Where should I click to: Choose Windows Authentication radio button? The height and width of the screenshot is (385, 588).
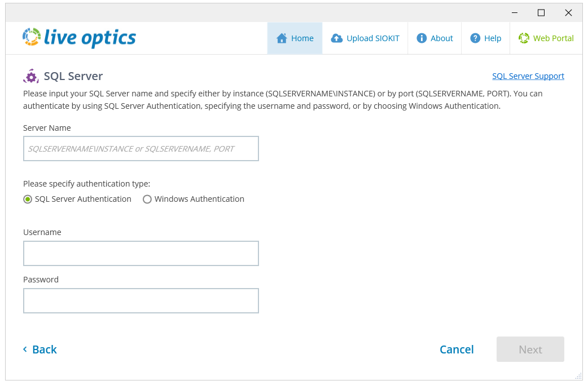tap(147, 199)
